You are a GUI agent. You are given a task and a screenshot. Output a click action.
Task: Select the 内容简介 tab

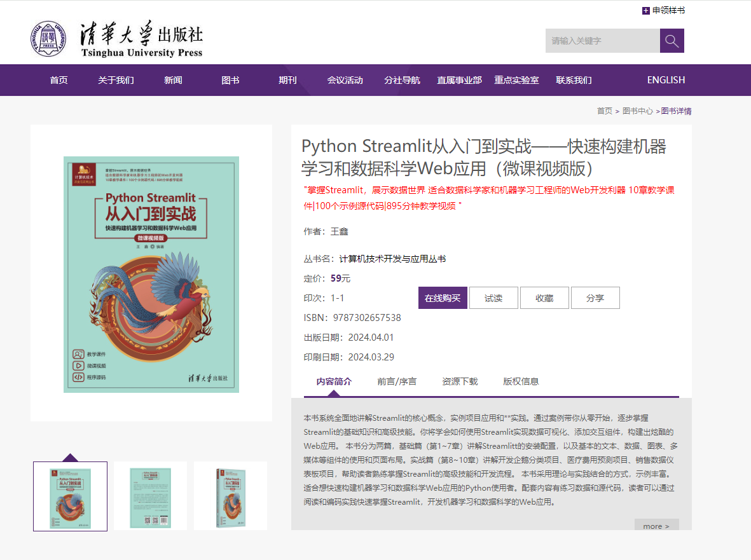(x=334, y=381)
